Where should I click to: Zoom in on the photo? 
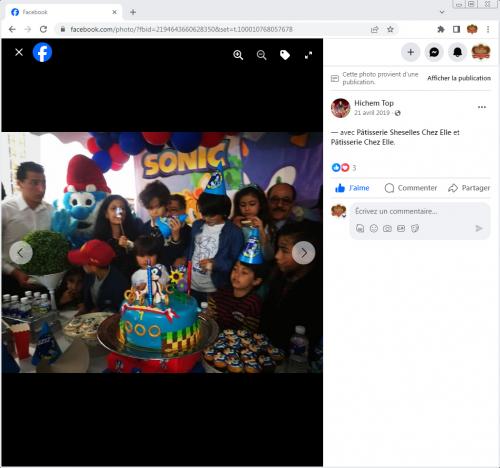[x=238, y=55]
